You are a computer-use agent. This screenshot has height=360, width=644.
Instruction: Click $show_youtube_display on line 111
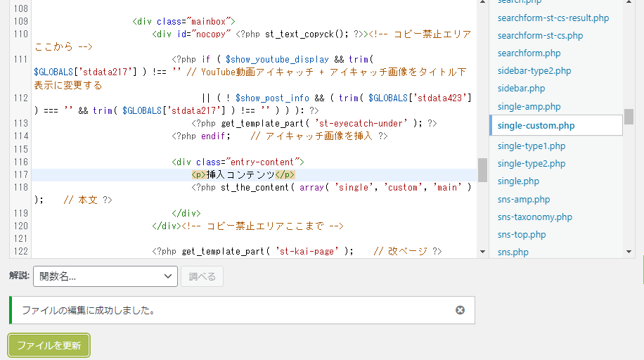pos(277,60)
